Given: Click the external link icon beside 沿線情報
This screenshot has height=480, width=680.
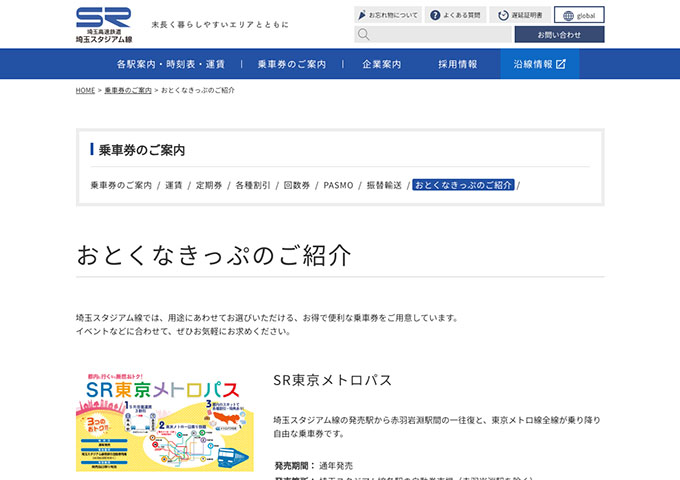Looking at the screenshot, I should 561,64.
